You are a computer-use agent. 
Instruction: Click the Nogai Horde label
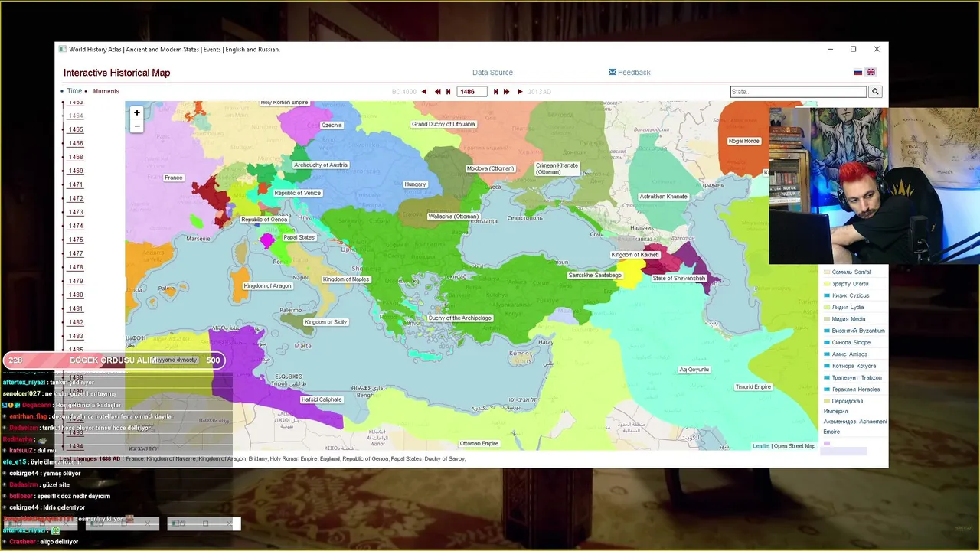point(744,141)
